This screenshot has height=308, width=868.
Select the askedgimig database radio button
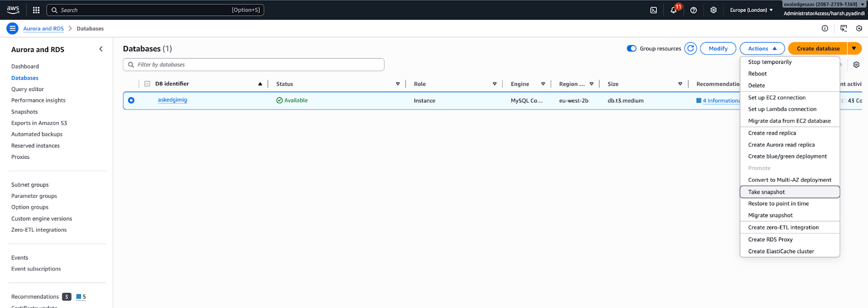point(131,100)
